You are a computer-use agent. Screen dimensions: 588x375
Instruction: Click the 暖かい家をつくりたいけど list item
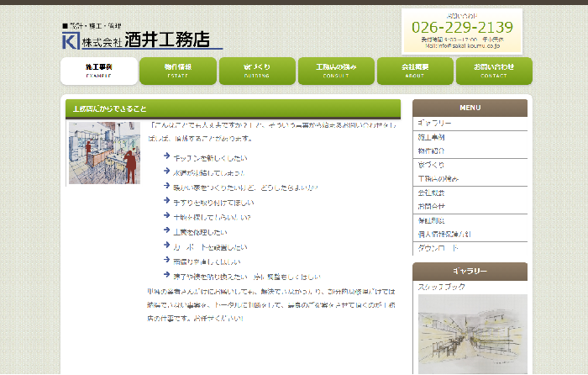[x=245, y=187]
